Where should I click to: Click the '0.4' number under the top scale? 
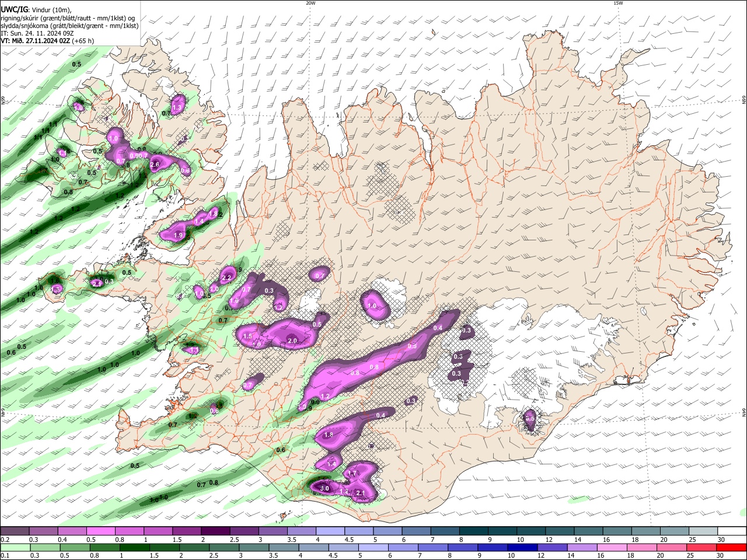click(x=62, y=540)
